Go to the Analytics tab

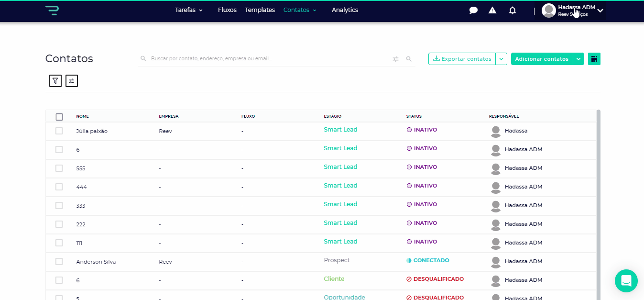[x=345, y=10]
